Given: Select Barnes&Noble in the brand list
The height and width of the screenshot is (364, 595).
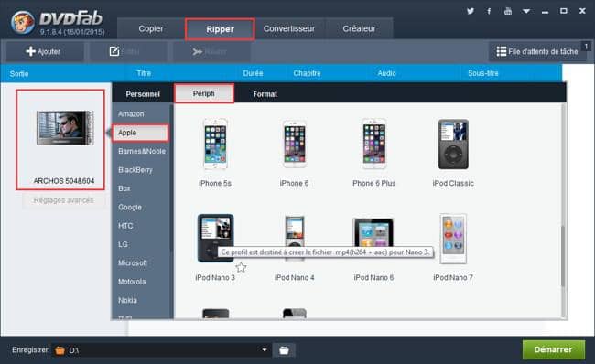Looking at the screenshot, I should click(x=142, y=151).
